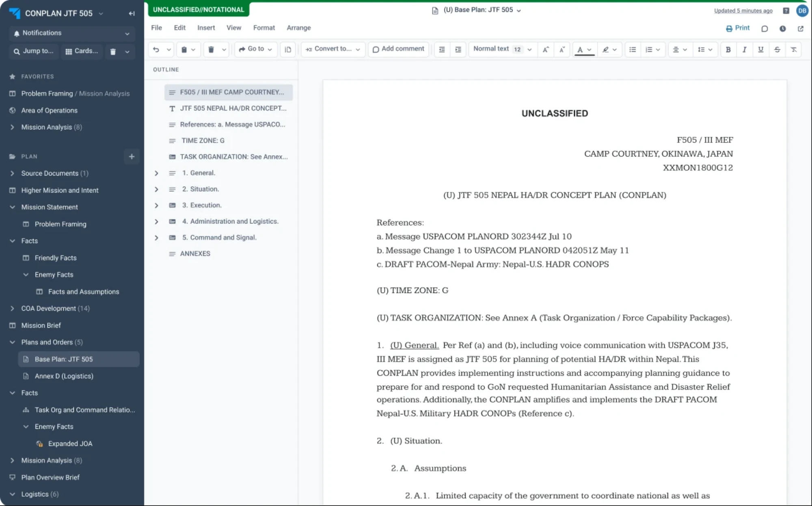Click the delete trash icon in editor toolbar
This screenshot has height=506, width=812.
coord(211,50)
